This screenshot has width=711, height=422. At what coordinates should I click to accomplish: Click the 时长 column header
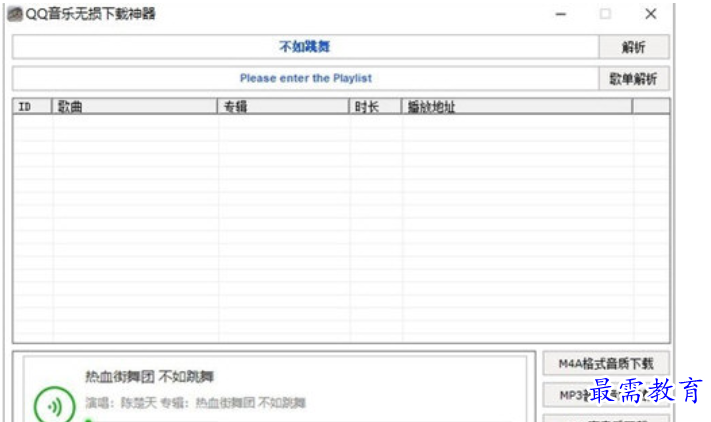coord(375,107)
